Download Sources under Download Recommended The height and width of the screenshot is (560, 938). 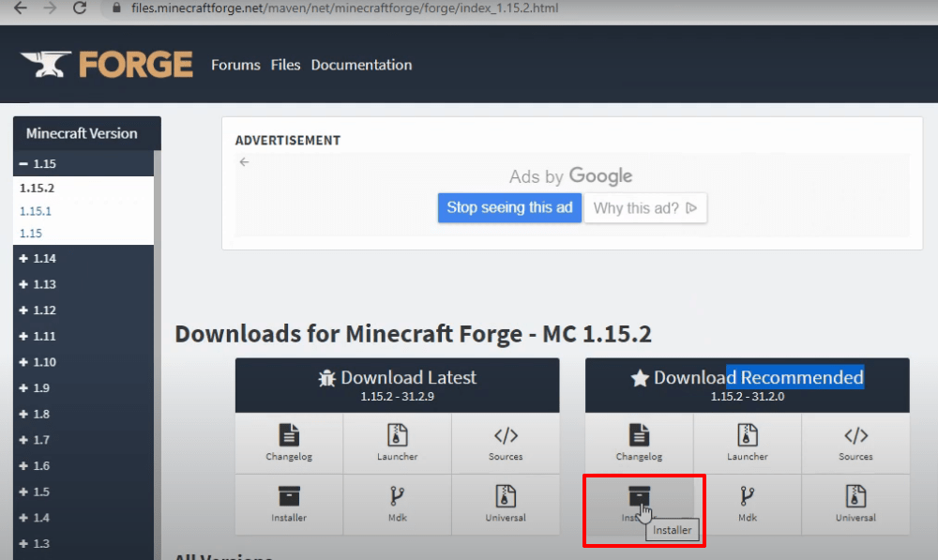pos(855,443)
